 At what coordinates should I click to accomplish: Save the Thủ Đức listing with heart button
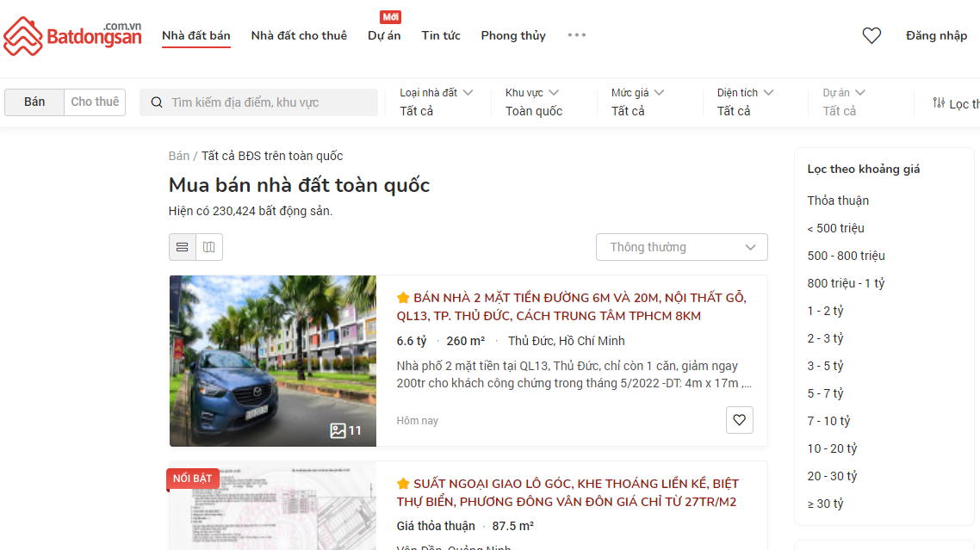[740, 420]
